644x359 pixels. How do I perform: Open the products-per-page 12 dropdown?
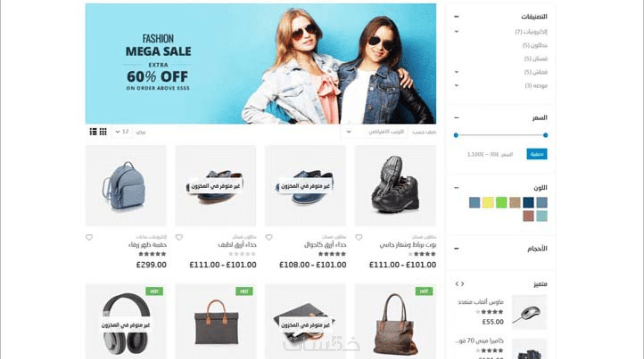point(122,132)
